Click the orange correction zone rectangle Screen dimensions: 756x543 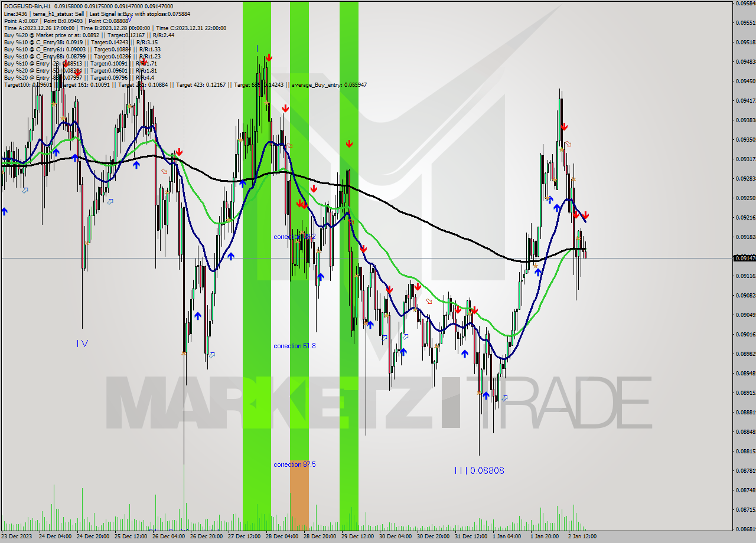[x=299, y=495]
